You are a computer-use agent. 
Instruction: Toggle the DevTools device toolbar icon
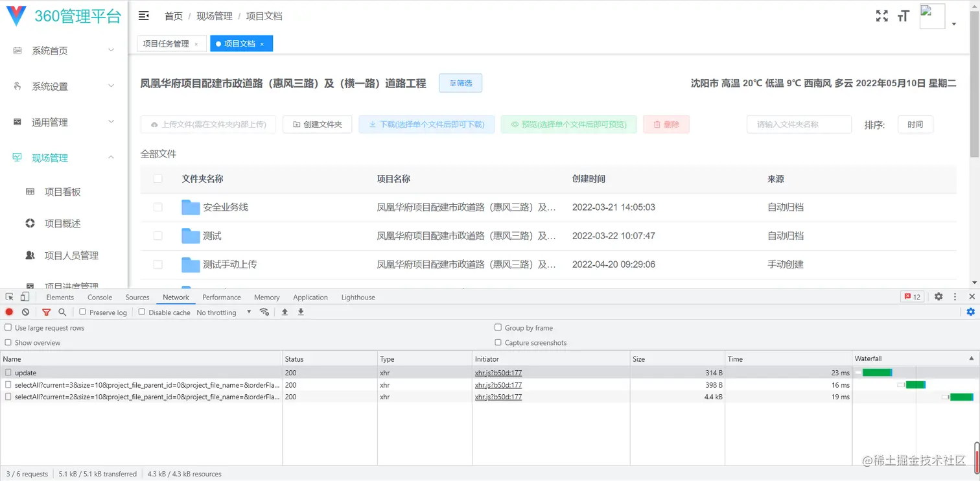click(25, 297)
